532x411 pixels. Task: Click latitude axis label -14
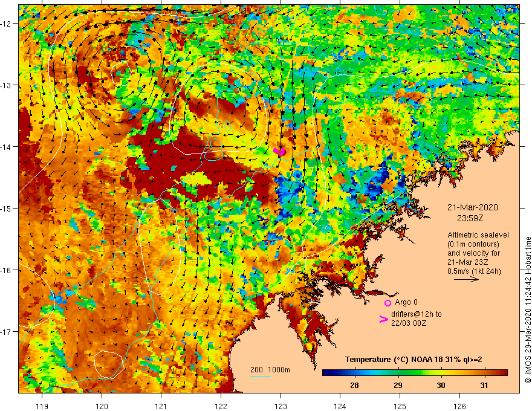[7, 147]
